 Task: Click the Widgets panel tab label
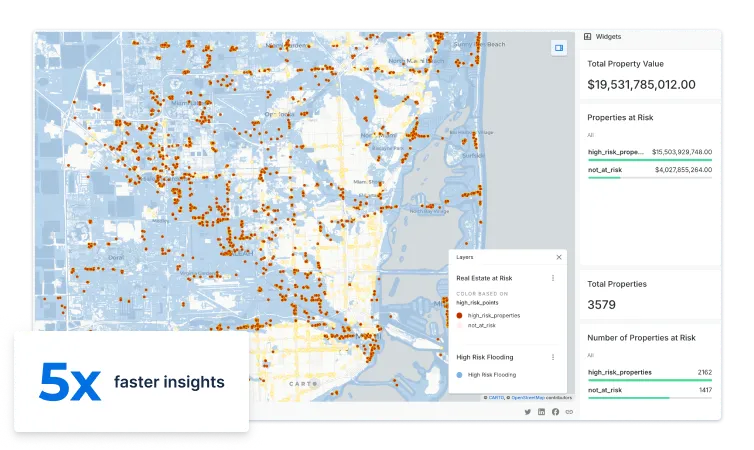pos(608,36)
